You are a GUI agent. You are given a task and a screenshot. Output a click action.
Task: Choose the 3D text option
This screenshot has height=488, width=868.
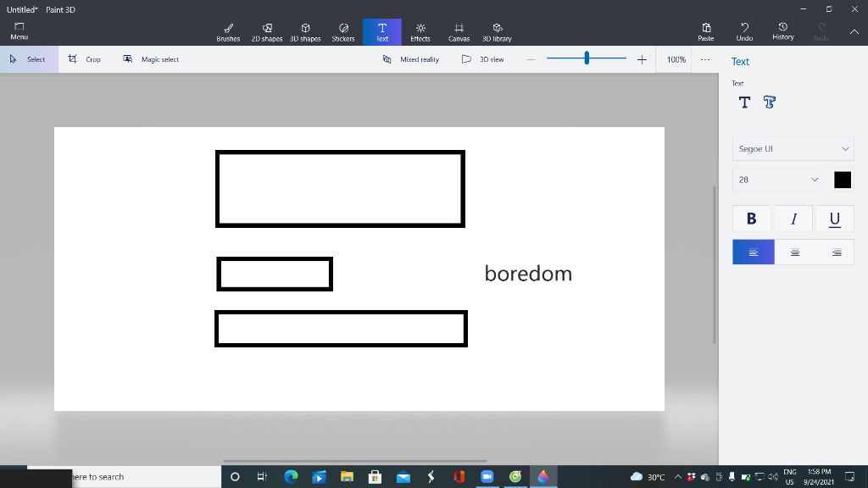[770, 102]
